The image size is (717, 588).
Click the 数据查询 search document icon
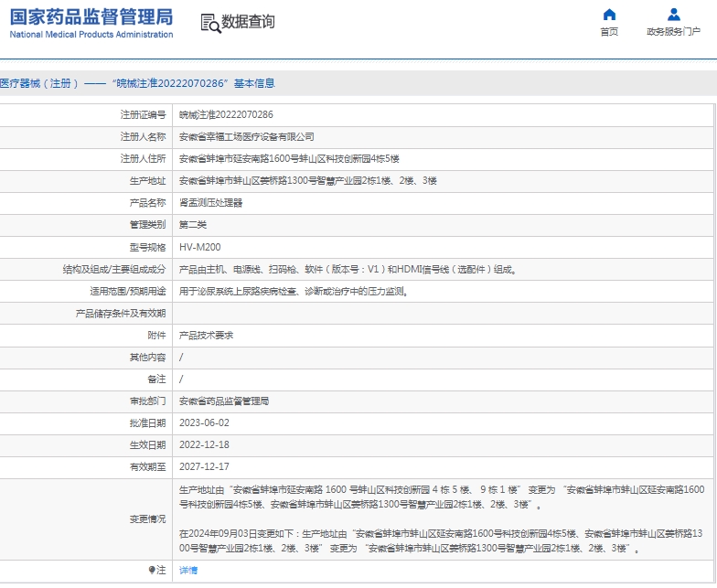[210, 24]
